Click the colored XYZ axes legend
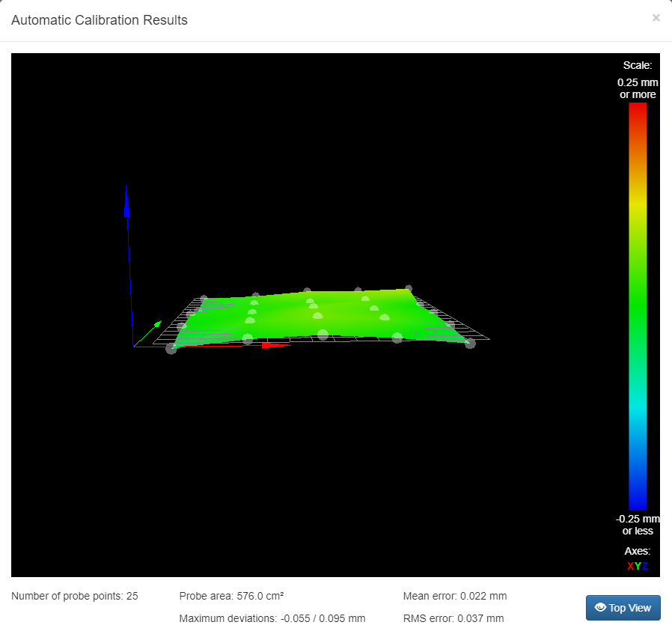The image size is (672, 637). (x=638, y=566)
